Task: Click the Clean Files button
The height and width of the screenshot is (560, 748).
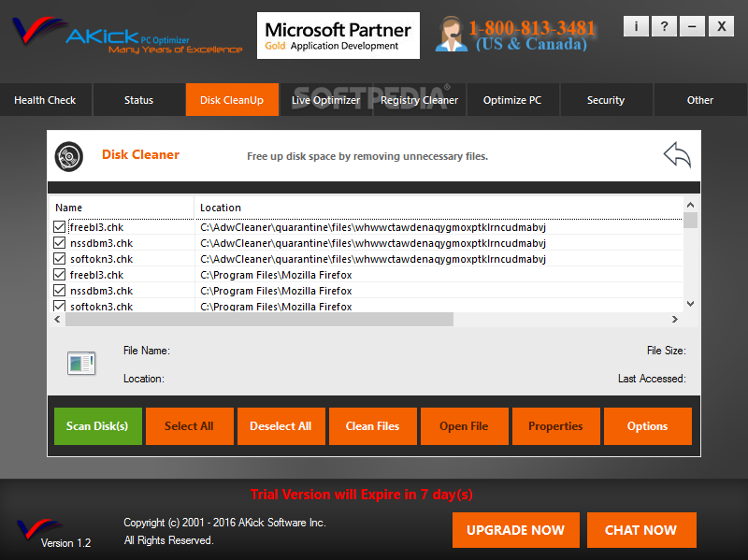Action: [x=372, y=426]
